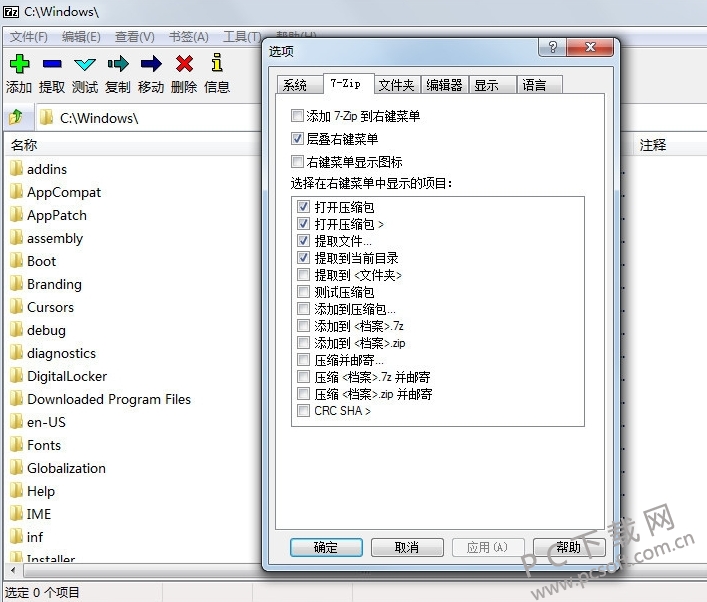Switch to the 文件夹 tab
Viewport: 707px width, 602px height.
[x=397, y=85]
